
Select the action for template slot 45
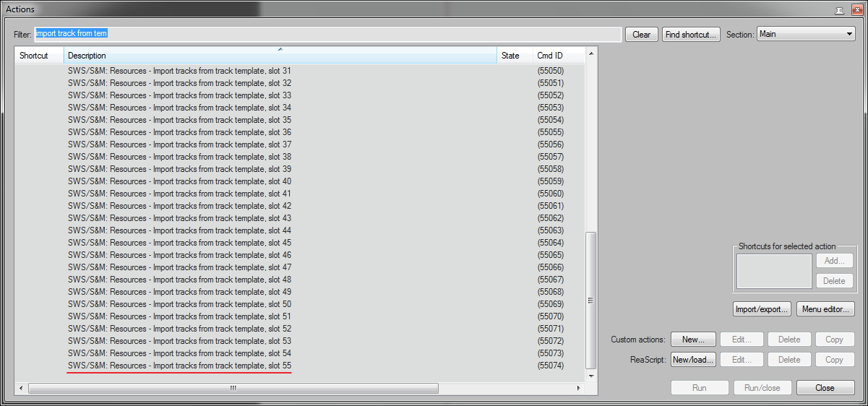coord(179,243)
